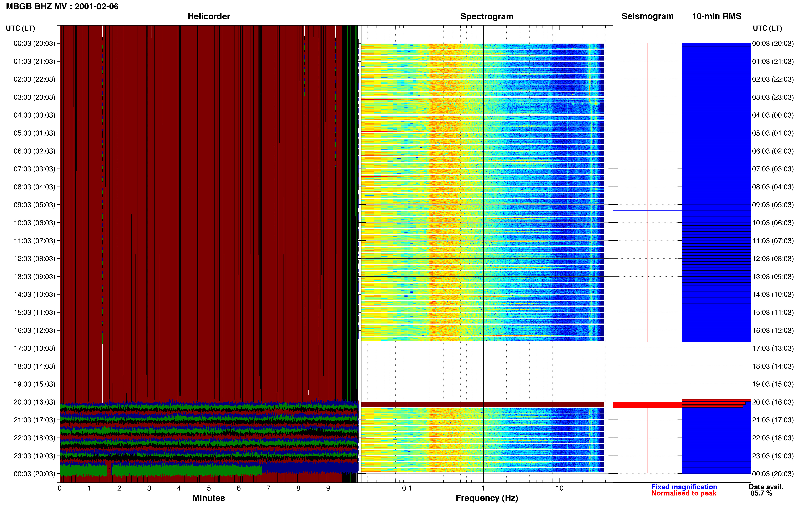The width and height of the screenshot is (812, 508).
Task: Click the plot title 'MBGB BHZ MV : 2001-02-06'
Action: 62,6
